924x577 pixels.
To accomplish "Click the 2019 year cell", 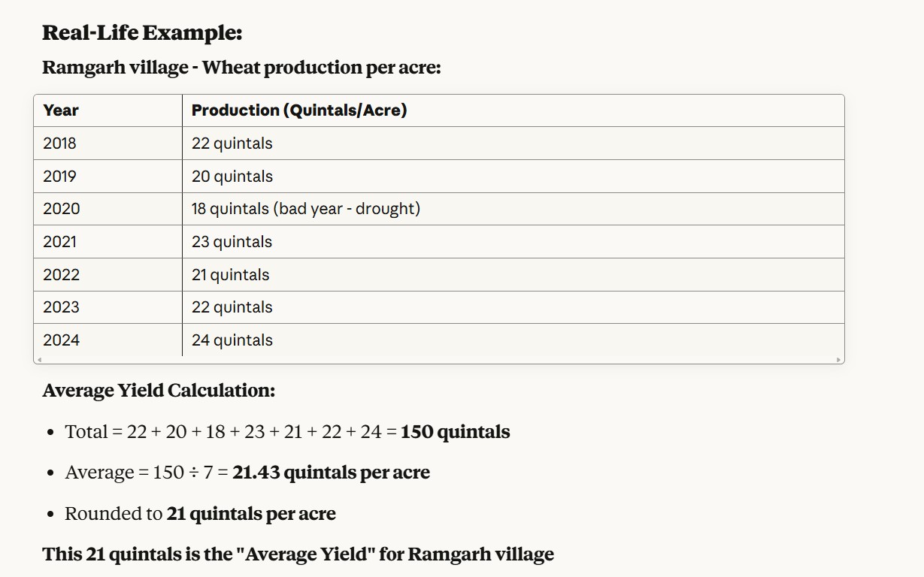I will (59, 177).
